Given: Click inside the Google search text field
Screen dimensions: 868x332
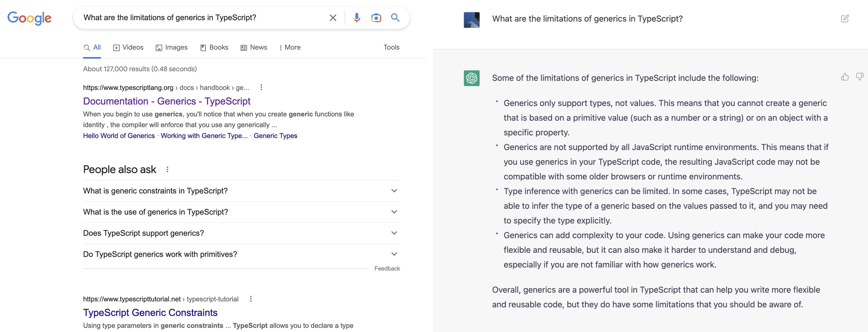Looking at the screenshot, I should [x=202, y=18].
